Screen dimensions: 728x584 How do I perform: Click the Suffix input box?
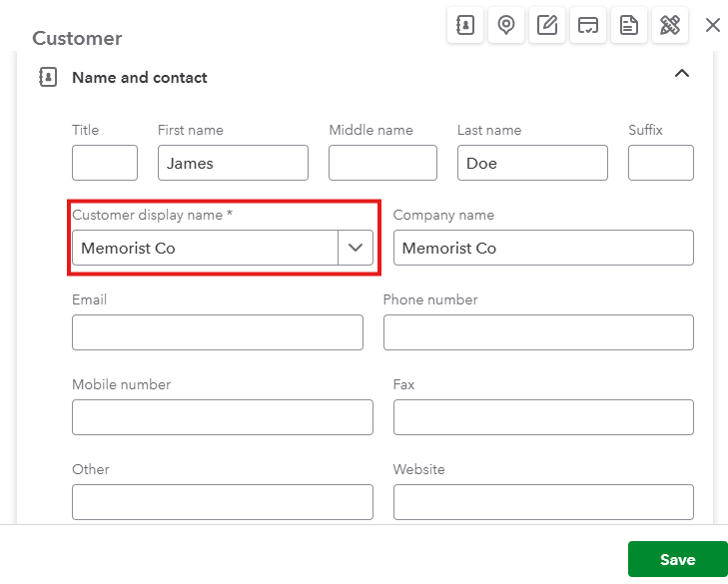click(660, 163)
